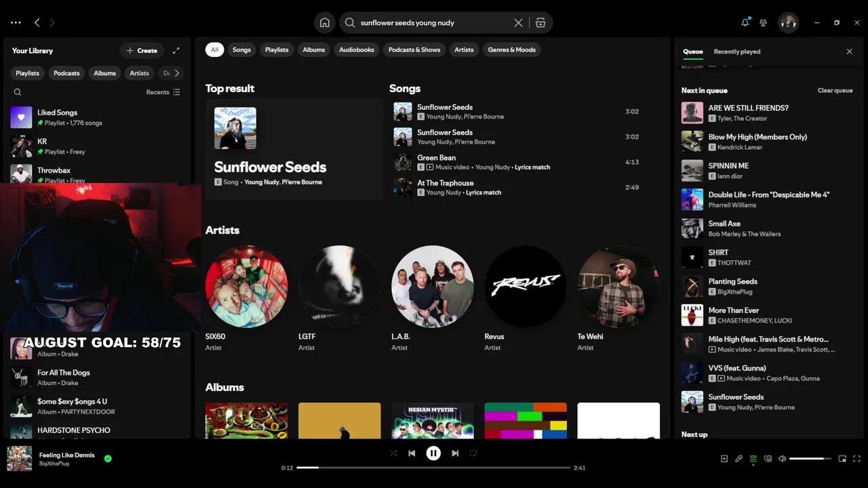
Task: Switch to Recently played tab
Action: (737, 52)
